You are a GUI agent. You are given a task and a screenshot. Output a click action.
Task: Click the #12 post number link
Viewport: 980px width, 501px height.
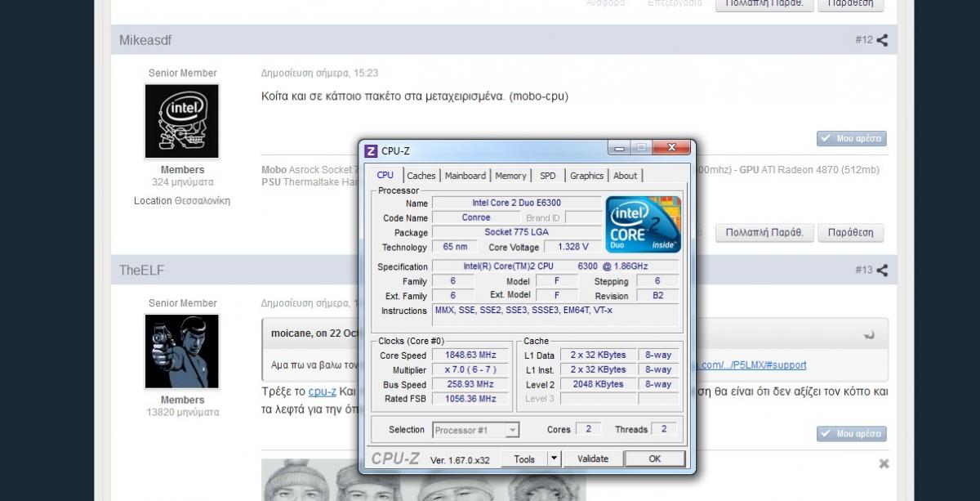point(864,40)
